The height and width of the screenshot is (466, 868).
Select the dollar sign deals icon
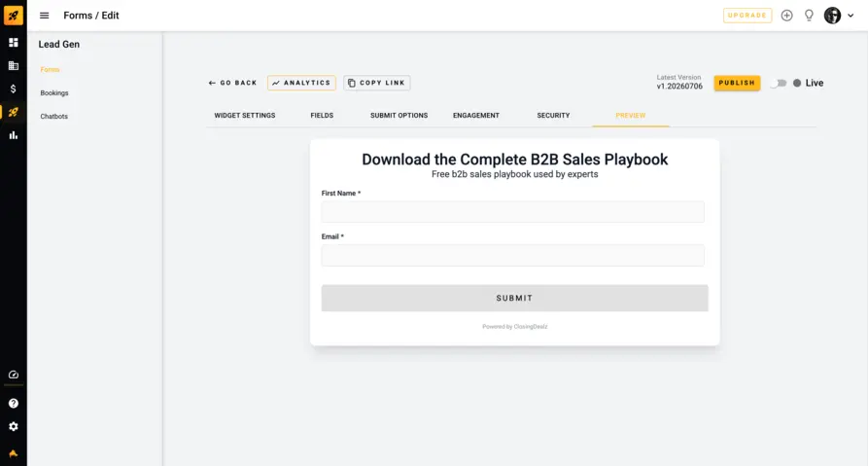(14, 89)
